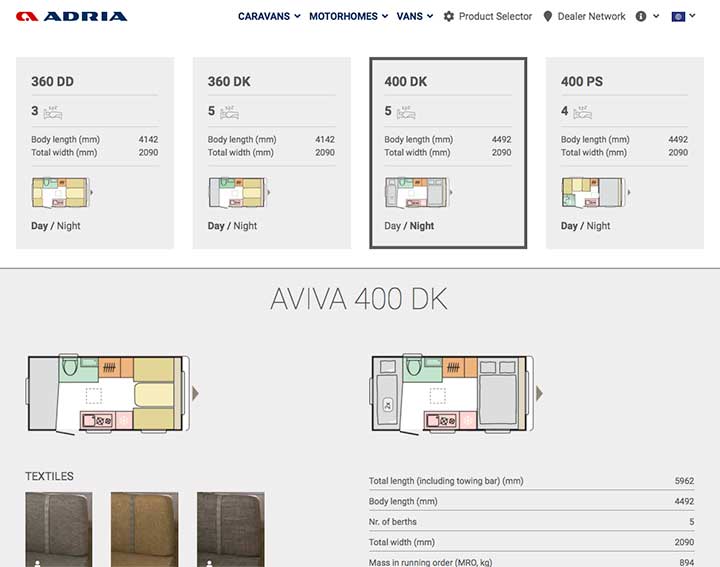Screen dimensions: 720x567
Task: Select the 400 PS model title
Action: point(582,82)
